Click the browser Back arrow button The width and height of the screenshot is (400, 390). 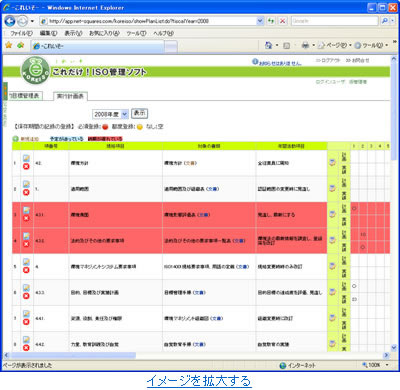click(x=10, y=21)
